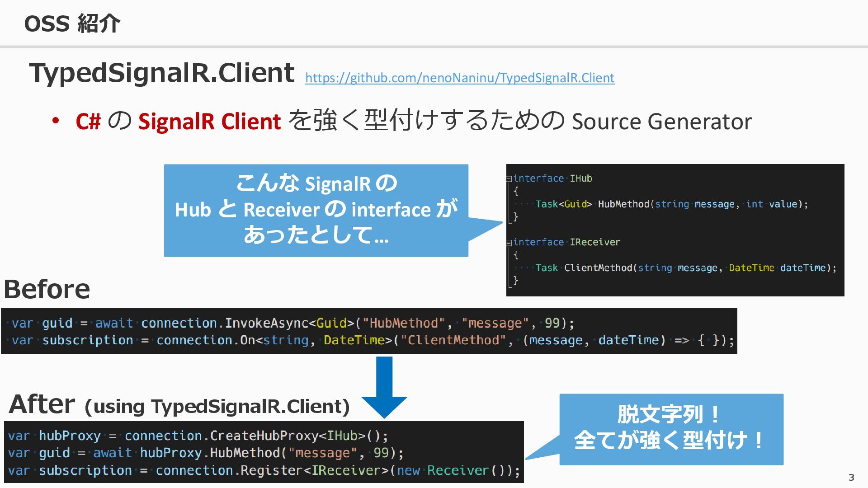Click the connection.On code line
The image size is (868, 488).
[371, 340]
